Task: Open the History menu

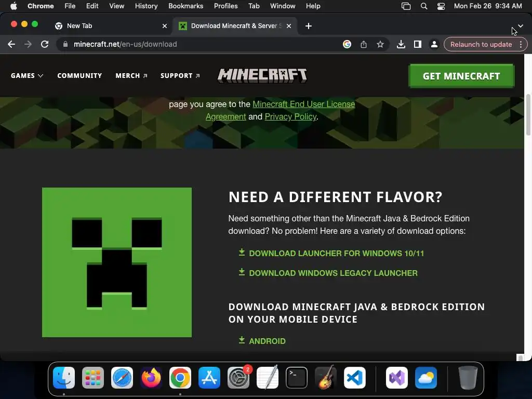Action: tap(146, 6)
